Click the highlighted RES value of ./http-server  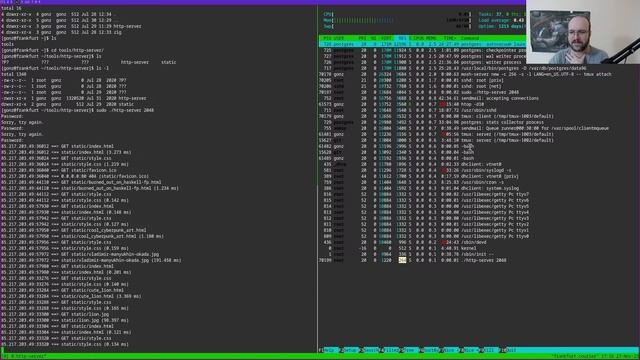(402, 260)
